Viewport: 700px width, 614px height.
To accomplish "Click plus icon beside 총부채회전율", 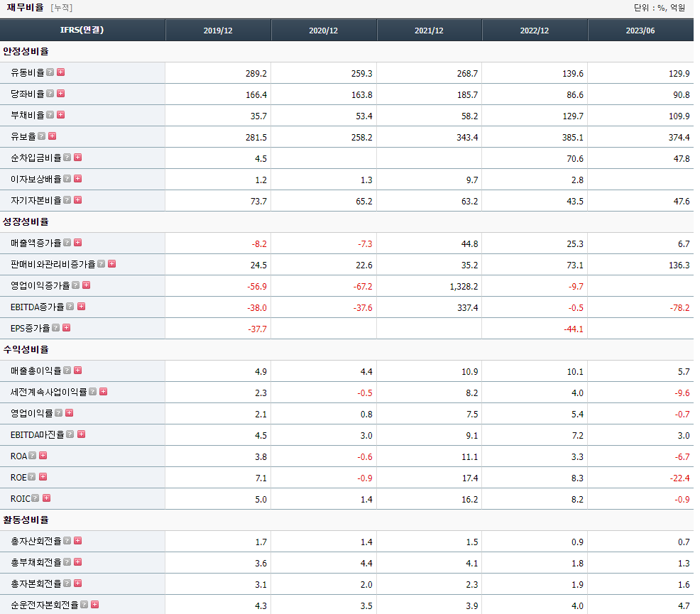I will [77, 562].
